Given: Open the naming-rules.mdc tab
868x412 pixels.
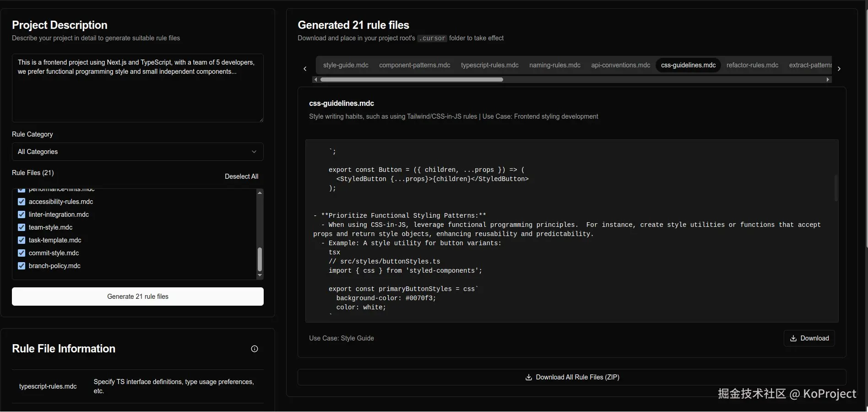Looking at the screenshot, I should coord(554,65).
